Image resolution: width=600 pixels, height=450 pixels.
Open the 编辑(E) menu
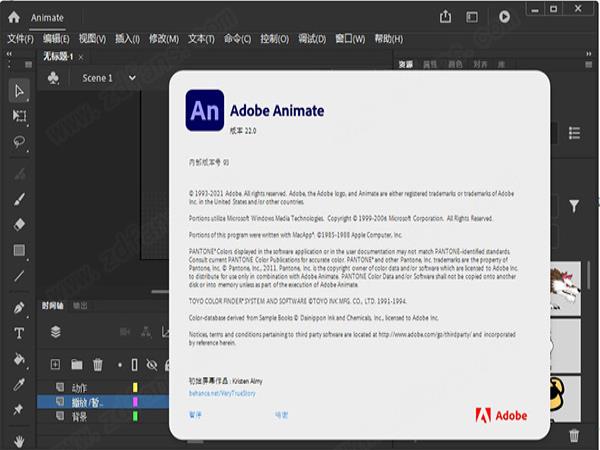pyautogui.click(x=56, y=39)
